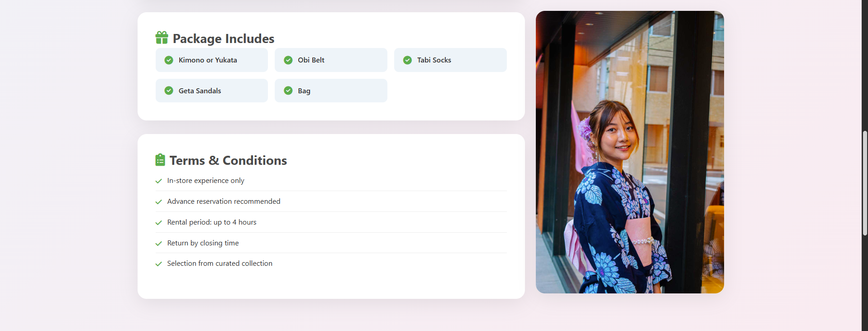This screenshot has height=331, width=868.
Task: Open the woman in yukata photo
Action: click(630, 152)
